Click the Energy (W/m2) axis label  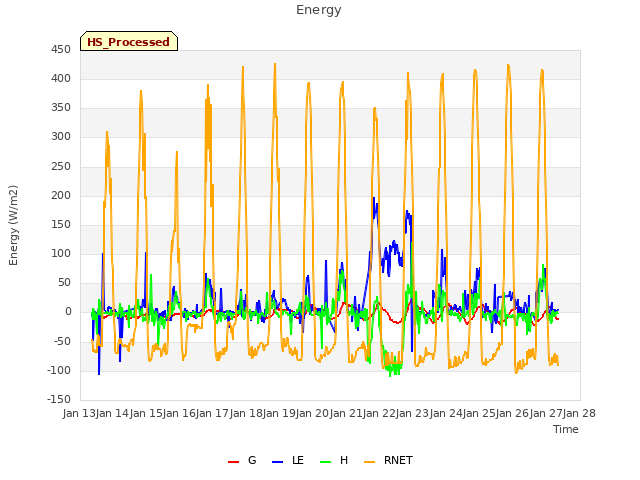click(13, 225)
